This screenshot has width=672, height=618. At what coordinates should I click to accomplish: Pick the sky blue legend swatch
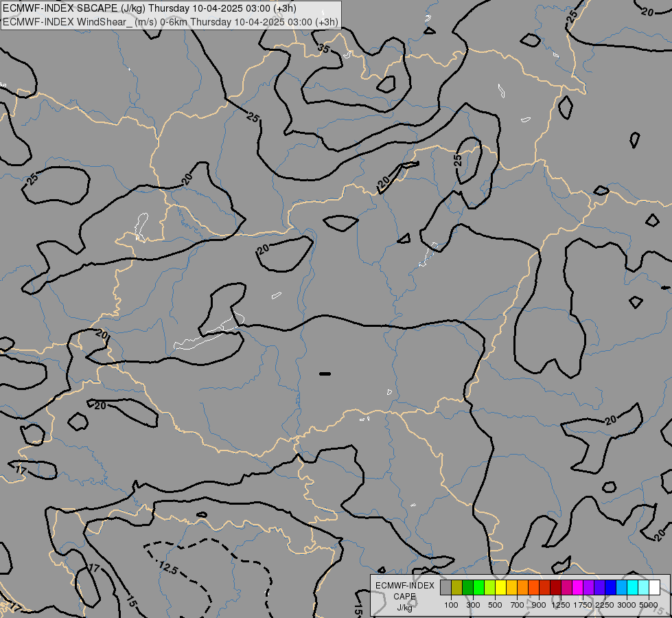622,588
